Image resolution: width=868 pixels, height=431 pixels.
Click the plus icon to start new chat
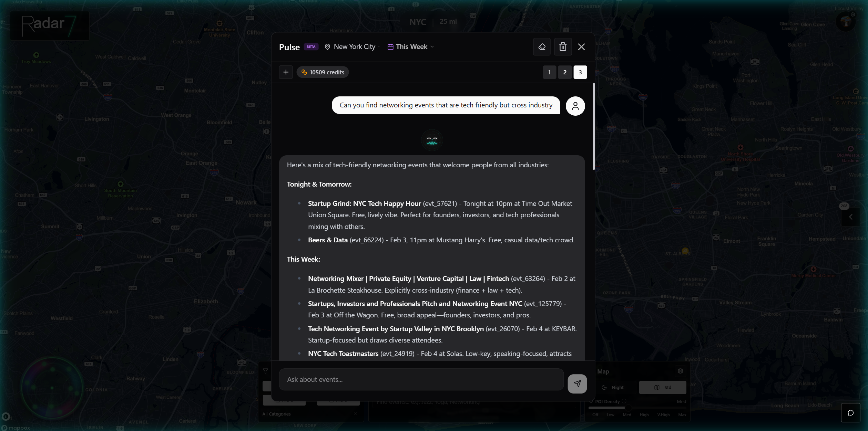click(286, 72)
